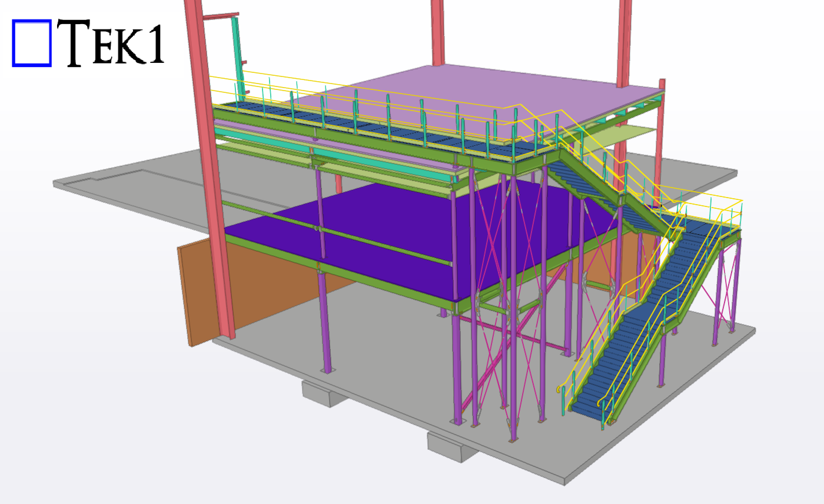Pick the blue stair landing at right

[703, 227]
